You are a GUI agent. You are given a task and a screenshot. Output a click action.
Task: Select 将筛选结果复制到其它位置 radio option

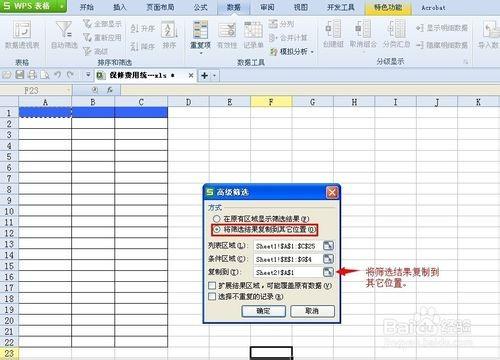pyautogui.click(x=217, y=229)
